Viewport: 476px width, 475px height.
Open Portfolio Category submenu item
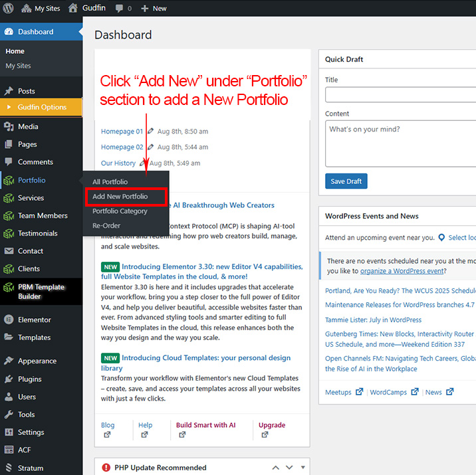(x=120, y=211)
